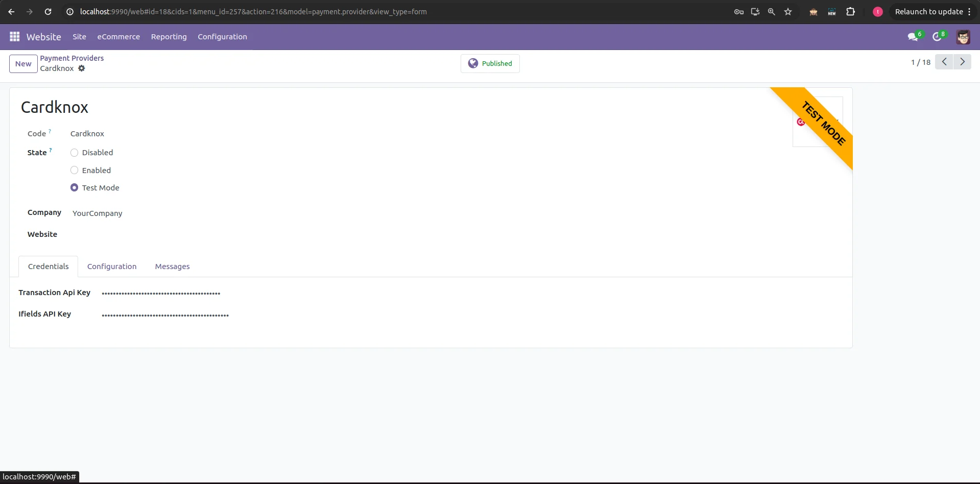Switch to the Configuration form tab
The image size is (980, 484).
coord(112,267)
